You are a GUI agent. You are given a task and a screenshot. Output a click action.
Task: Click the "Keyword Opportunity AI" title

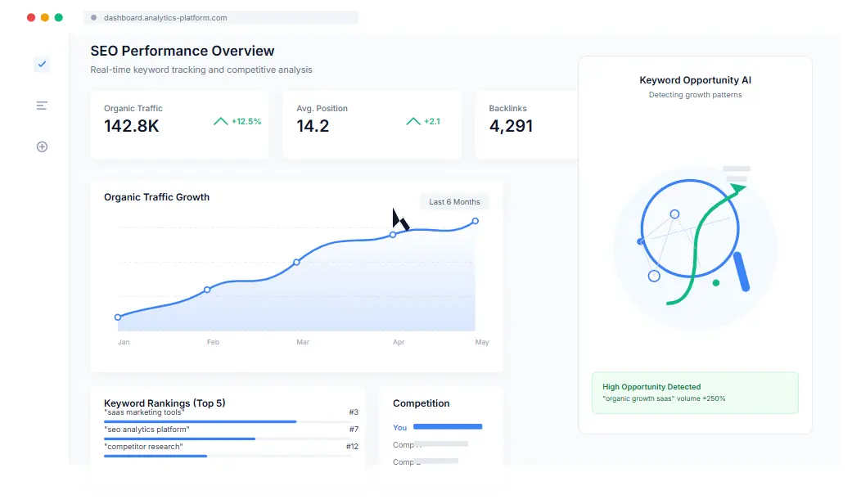695,80
